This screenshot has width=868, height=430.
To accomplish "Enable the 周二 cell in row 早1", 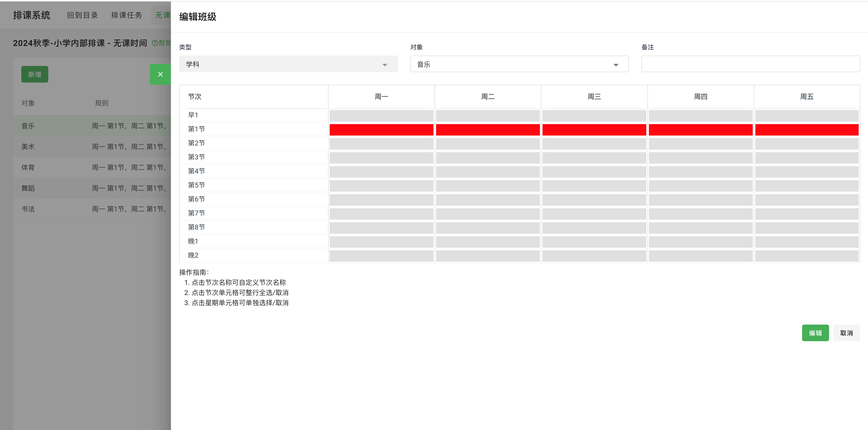I will click(x=487, y=116).
